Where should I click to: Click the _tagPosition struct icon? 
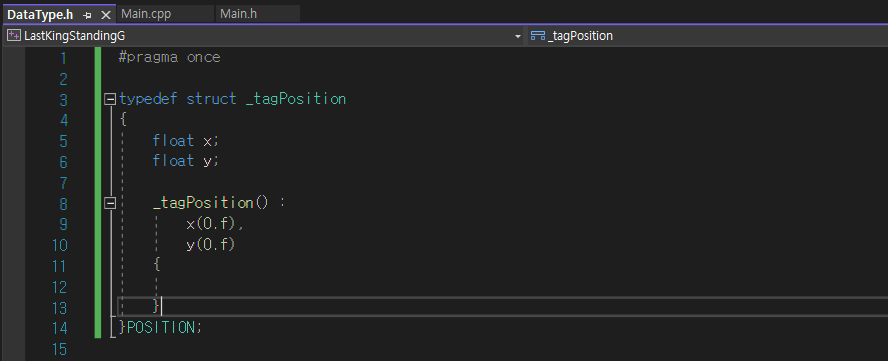point(537,36)
